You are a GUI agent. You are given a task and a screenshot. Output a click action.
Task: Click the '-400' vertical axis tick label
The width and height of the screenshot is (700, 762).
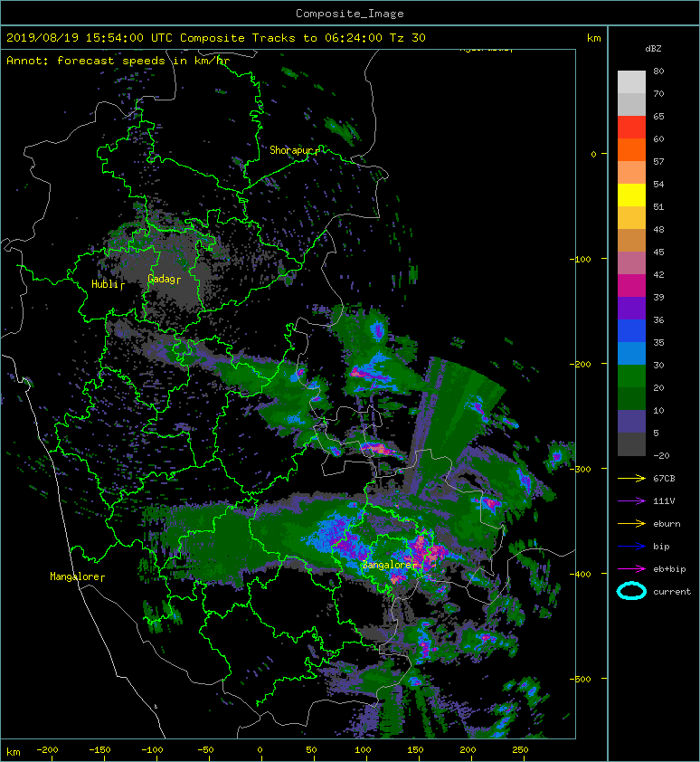pos(580,575)
